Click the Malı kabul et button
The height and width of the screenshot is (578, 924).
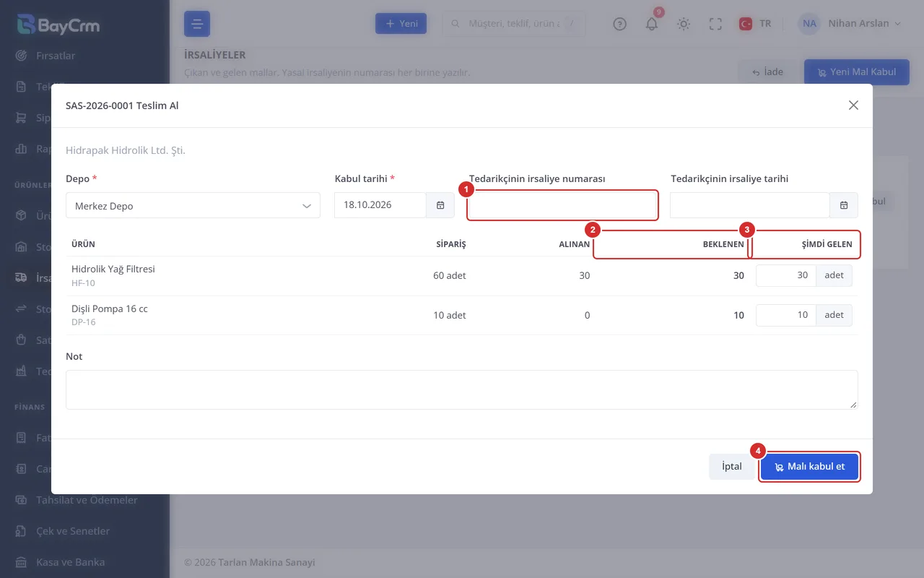coord(809,467)
